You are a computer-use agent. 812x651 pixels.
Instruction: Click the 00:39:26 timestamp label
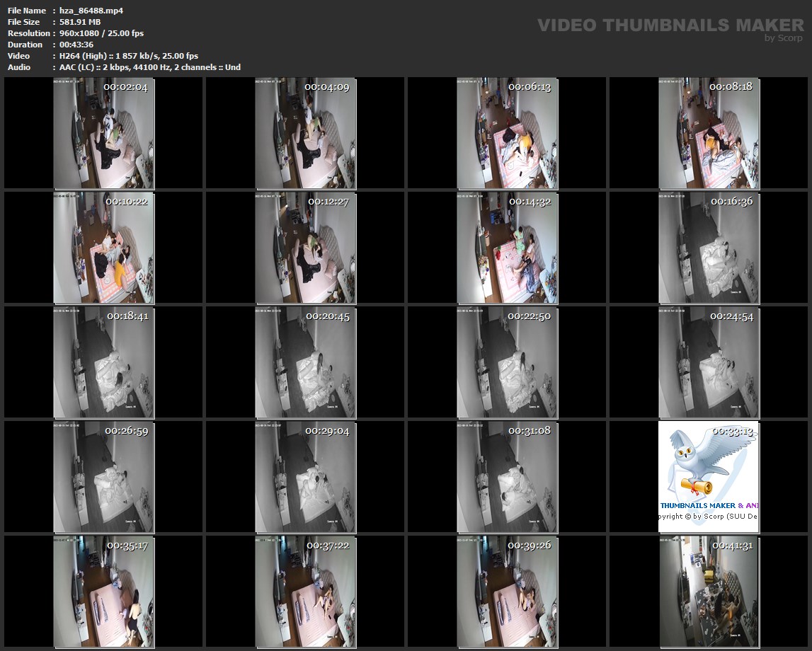(x=530, y=546)
